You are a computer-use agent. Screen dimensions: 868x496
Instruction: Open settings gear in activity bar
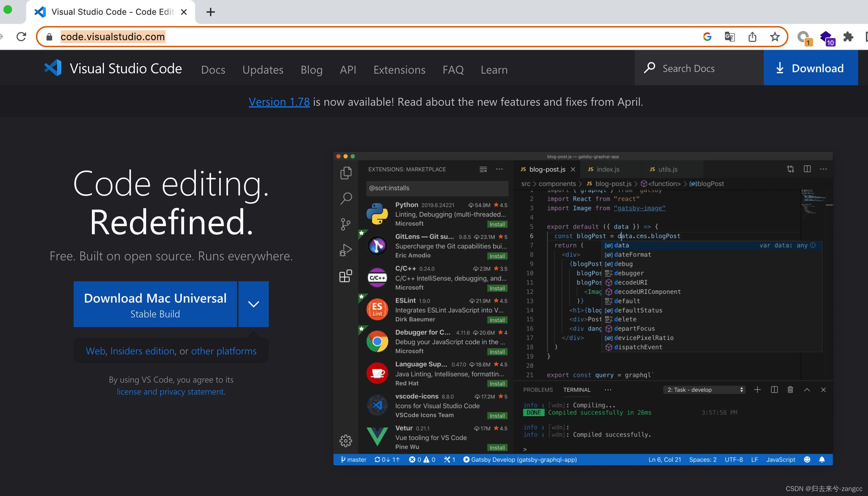(x=346, y=441)
